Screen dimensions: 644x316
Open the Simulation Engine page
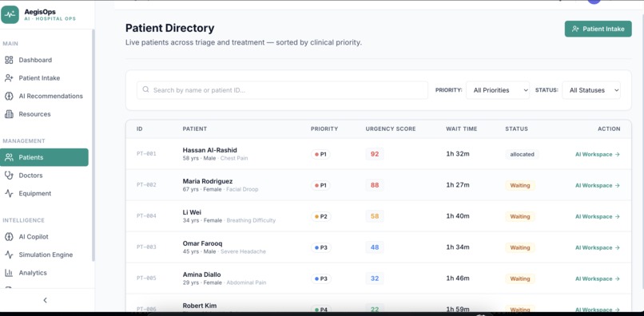[x=44, y=255]
